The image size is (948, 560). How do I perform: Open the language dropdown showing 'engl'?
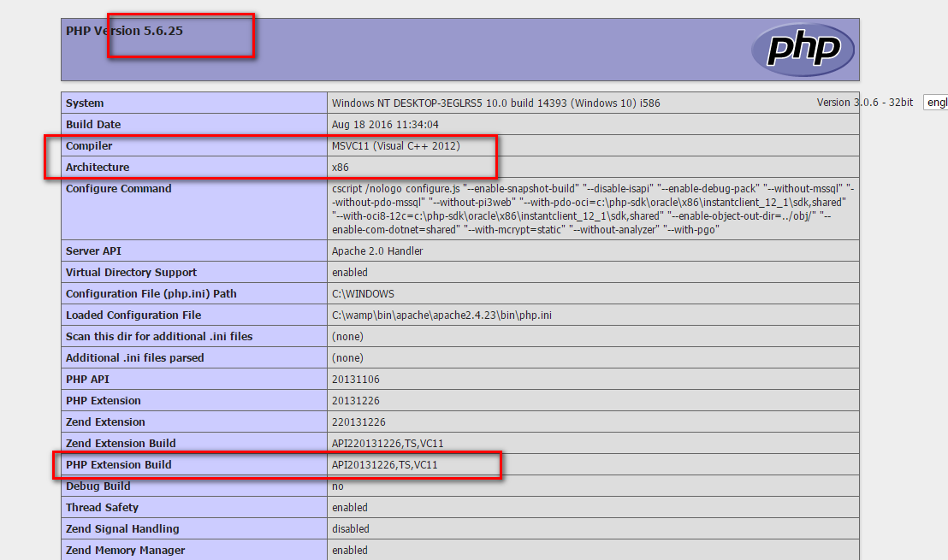click(936, 103)
